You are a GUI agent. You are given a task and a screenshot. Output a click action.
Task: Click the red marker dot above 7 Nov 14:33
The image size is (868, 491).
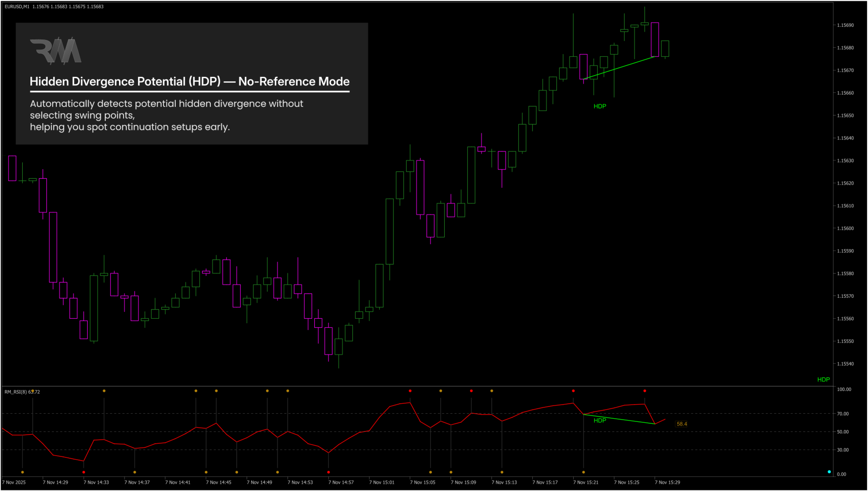pyautogui.click(x=84, y=472)
